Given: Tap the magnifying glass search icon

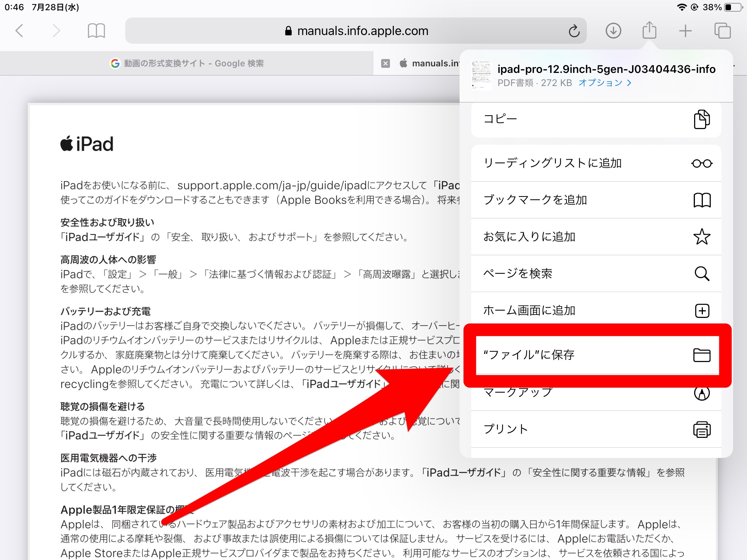Looking at the screenshot, I should pos(702,273).
